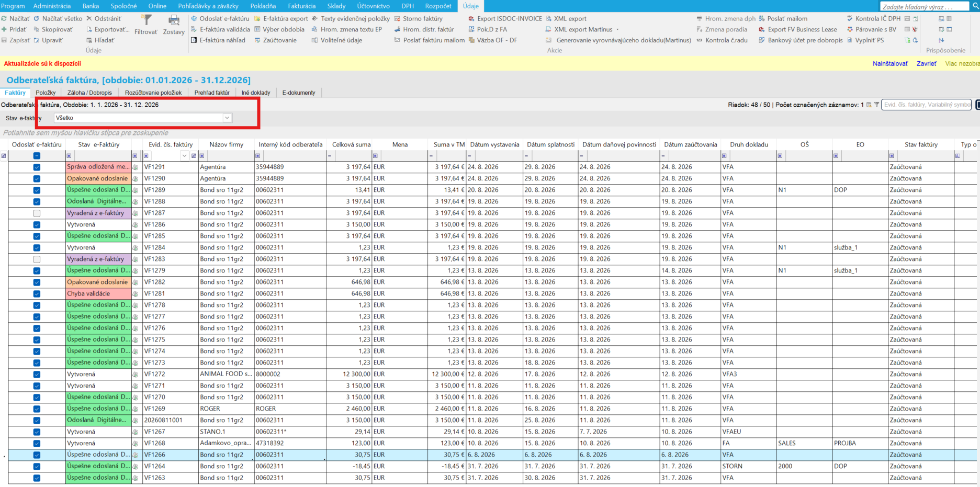Expand XML export Martinus dropdown arrow
Image resolution: width=980 pixels, height=487 pixels.
click(617, 30)
